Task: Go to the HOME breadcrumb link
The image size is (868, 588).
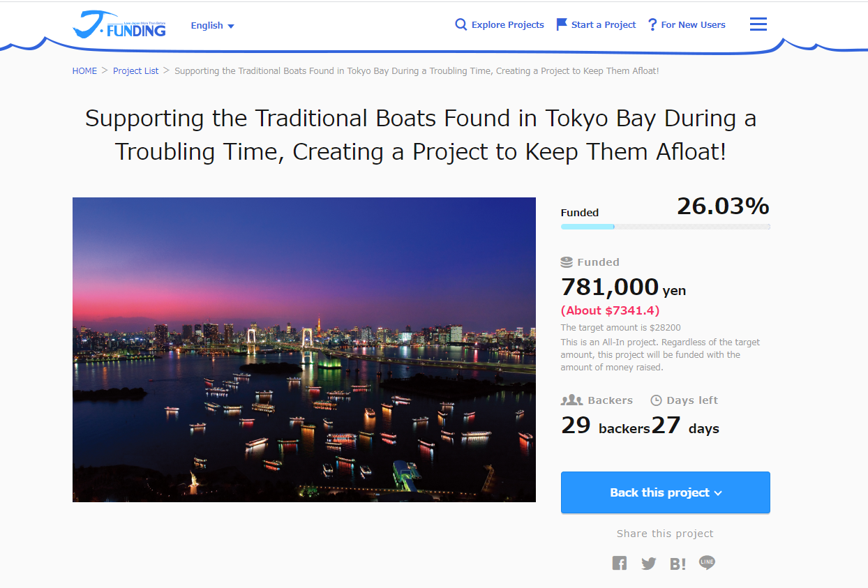Action: [x=84, y=71]
